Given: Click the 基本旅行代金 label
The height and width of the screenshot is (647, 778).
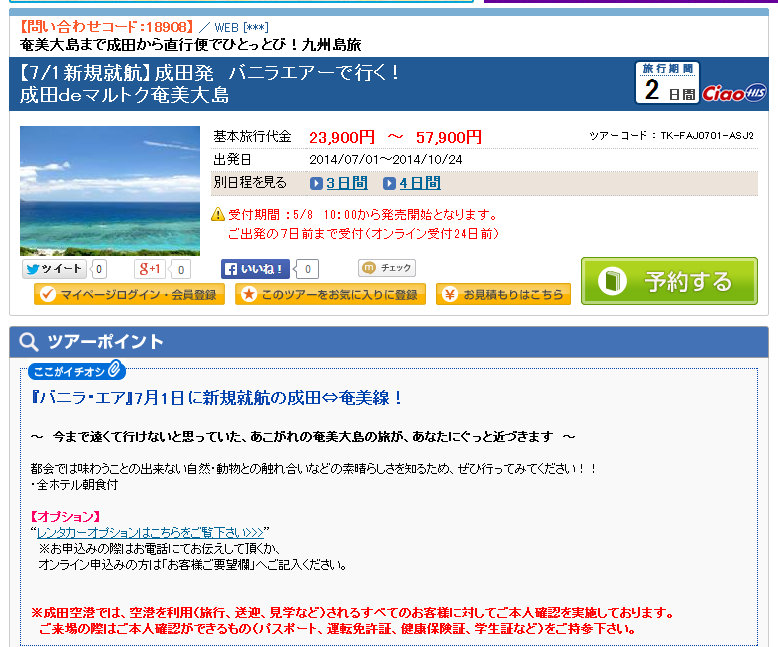Looking at the screenshot, I should tap(252, 136).
